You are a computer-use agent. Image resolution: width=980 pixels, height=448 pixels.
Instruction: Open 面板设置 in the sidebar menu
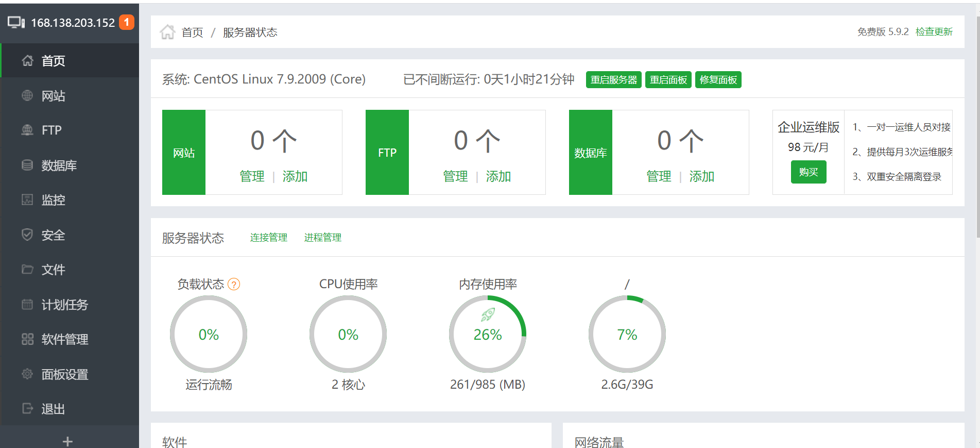pos(70,374)
